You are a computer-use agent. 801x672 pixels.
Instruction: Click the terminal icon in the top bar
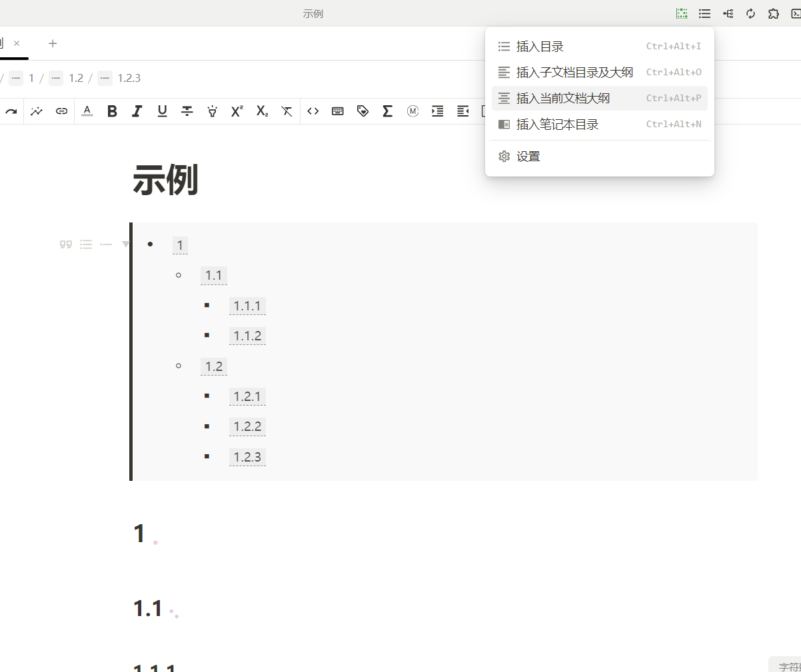(795, 13)
